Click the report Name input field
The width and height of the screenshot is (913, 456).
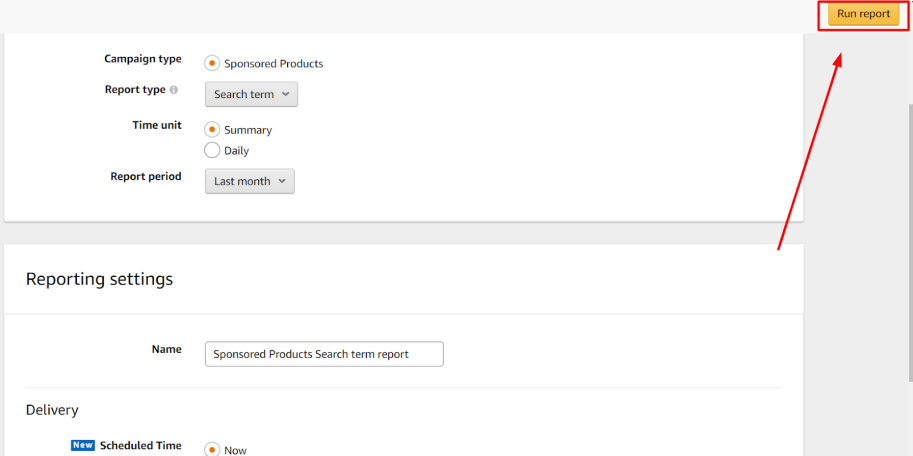click(x=324, y=354)
